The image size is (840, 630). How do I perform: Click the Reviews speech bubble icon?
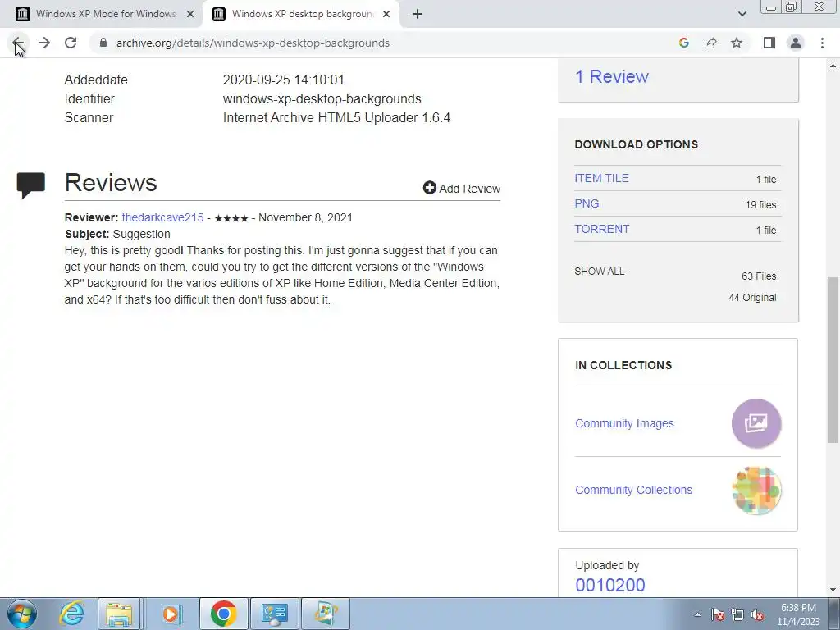[x=30, y=185]
